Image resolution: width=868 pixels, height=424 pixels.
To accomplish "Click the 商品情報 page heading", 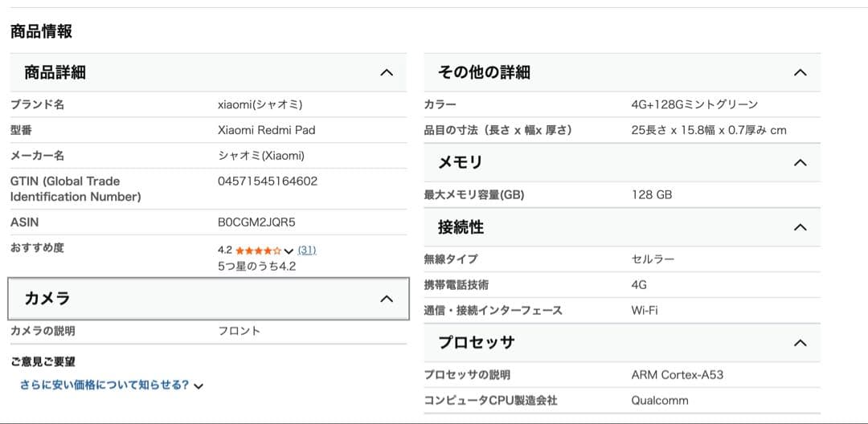I will point(41,31).
